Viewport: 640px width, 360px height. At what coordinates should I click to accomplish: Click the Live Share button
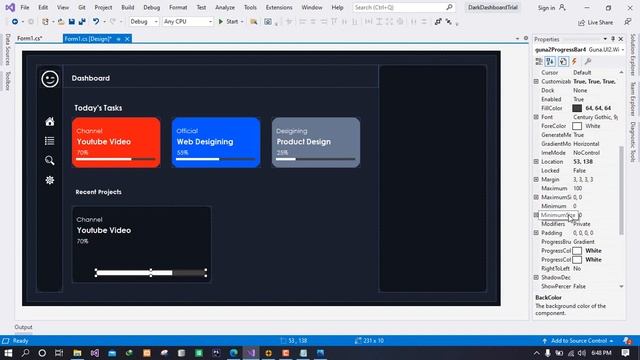click(x=596, y=22)
